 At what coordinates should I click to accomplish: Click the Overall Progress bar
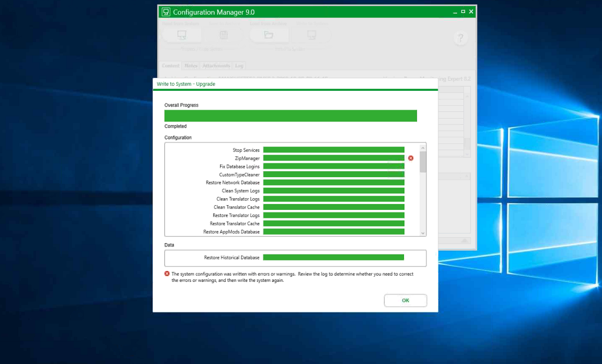(x=291, y=115)
